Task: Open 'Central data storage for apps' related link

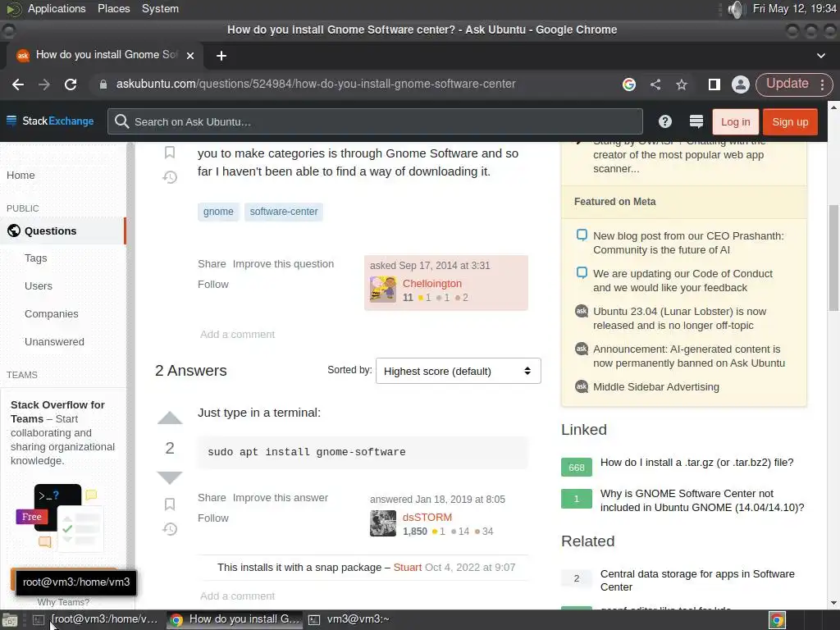Action: point(697,580)
